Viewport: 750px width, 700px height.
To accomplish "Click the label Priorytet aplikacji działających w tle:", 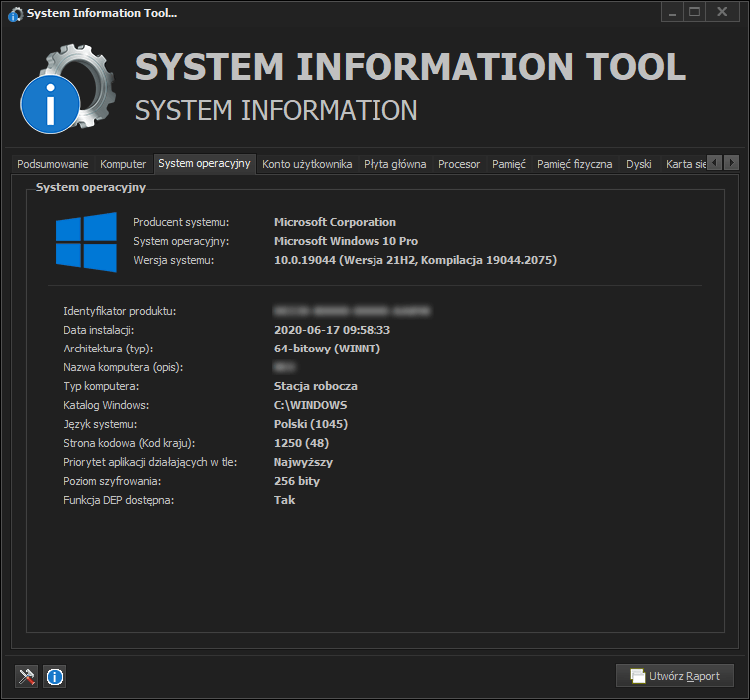I will coord(150,463).
